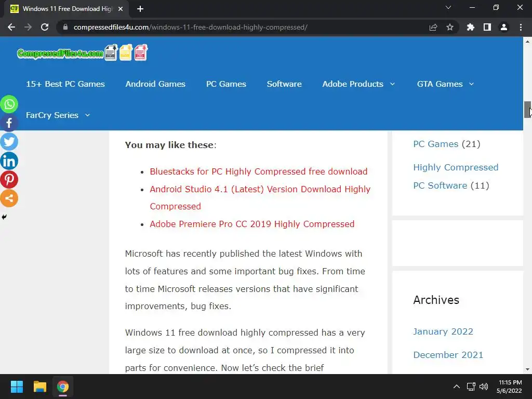Image resolution: width=532 pixels, height=399 pixels.
Task: Open Android Studio 4.1 Download link
Action: point(260,197)
